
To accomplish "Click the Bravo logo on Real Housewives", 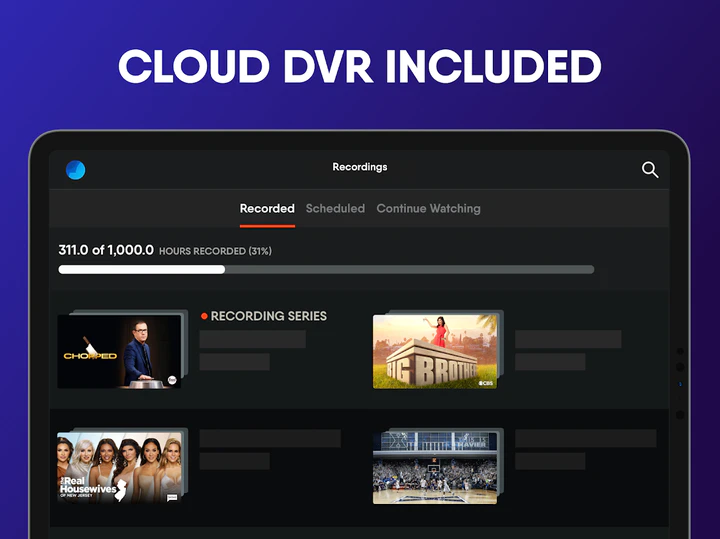I will tap(173, 496).
